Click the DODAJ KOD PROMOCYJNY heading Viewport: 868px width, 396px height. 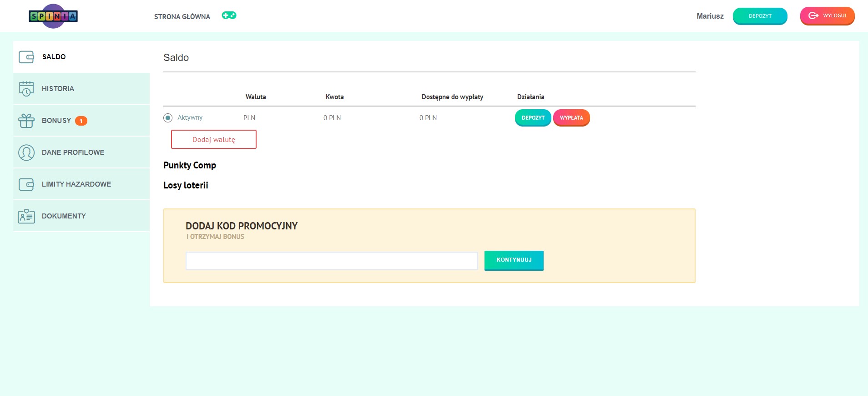coord(242,226)
